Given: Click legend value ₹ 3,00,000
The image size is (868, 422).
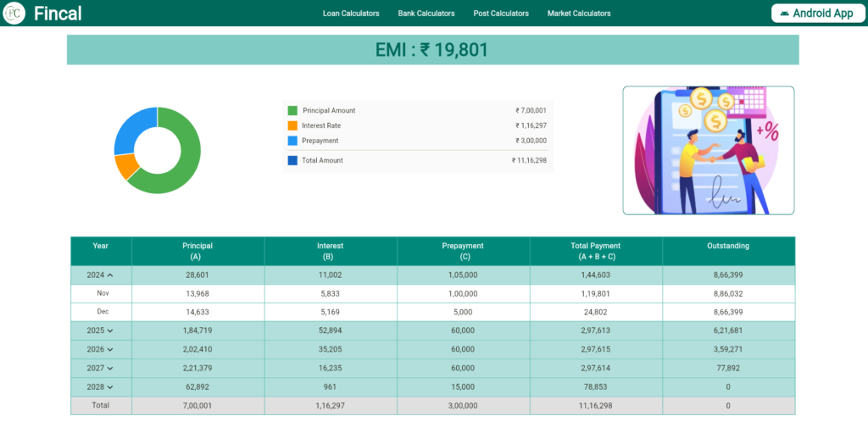Looking at the screenshot, I should click(531, 141).
